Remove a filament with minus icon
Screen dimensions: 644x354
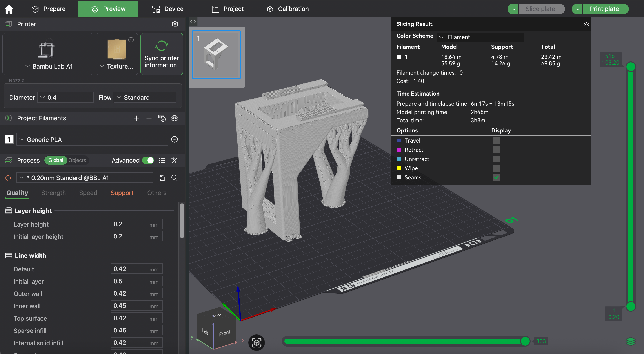point(149,118)
